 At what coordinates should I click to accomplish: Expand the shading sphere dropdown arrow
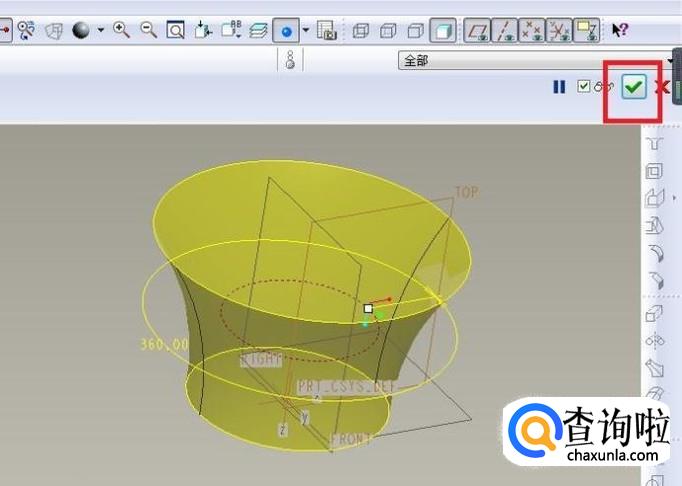pos(100,30)
